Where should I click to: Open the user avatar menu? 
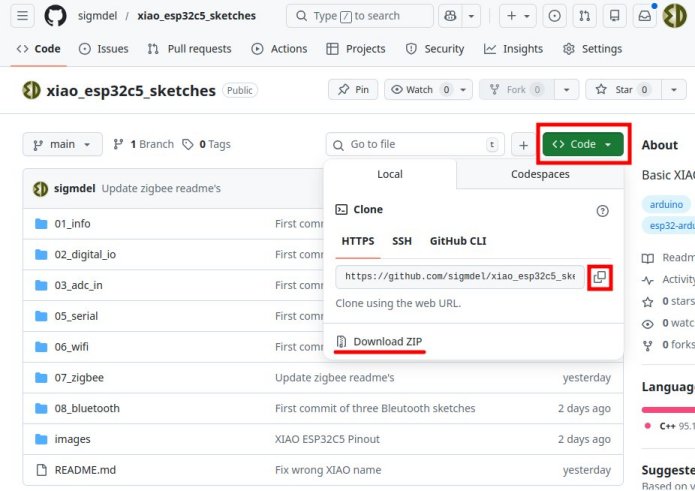pos(674,16)
